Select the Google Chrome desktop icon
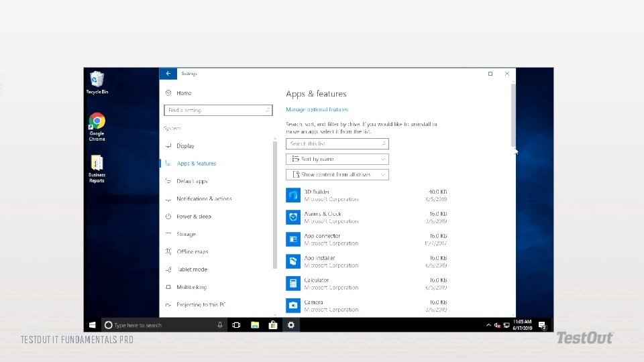Viewport: 644px width, 362px height. (97, 127)
